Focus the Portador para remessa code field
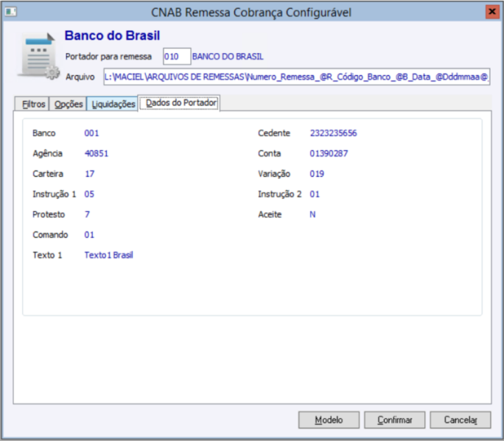 [x=177, y=57]
